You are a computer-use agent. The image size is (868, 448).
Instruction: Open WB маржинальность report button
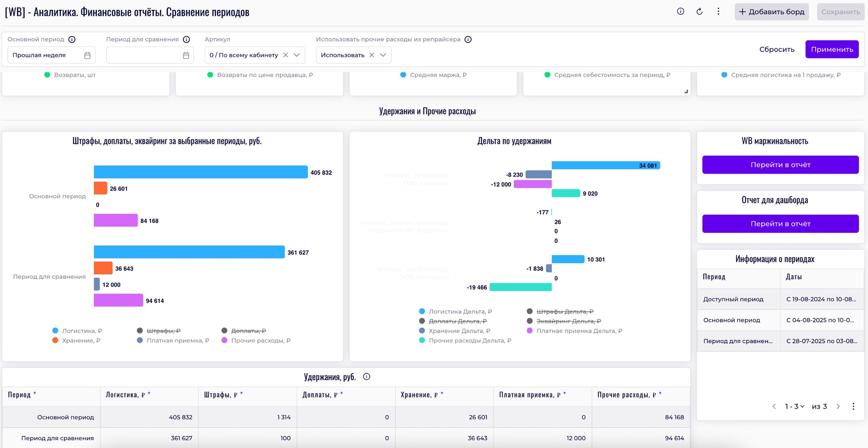pos(780,165)
